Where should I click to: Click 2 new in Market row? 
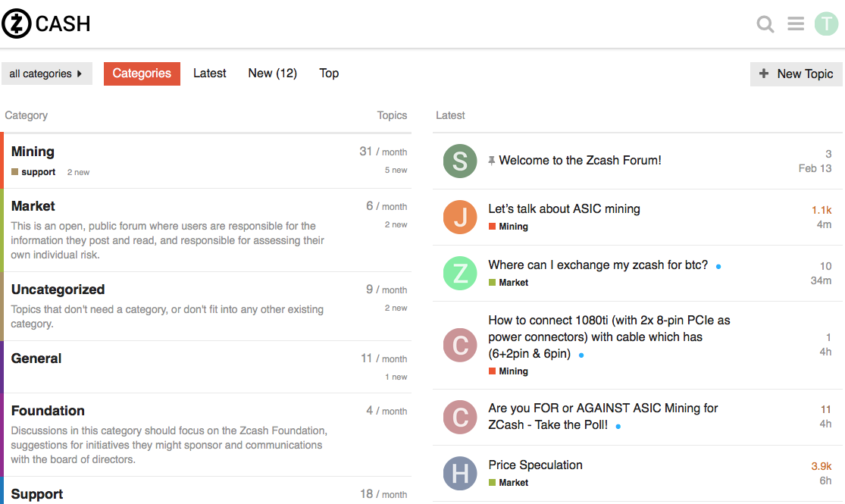(x=396, y=225)
